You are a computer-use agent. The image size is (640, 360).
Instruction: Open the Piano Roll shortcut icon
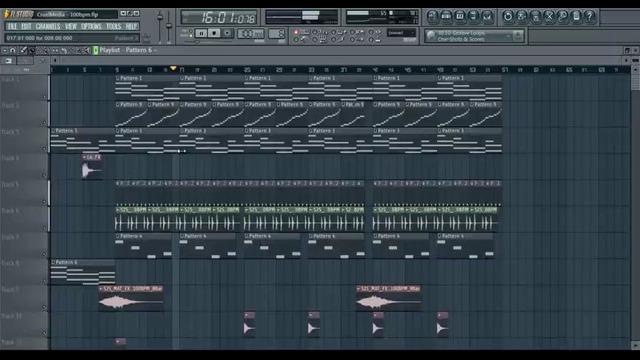(x=460, y=16)
